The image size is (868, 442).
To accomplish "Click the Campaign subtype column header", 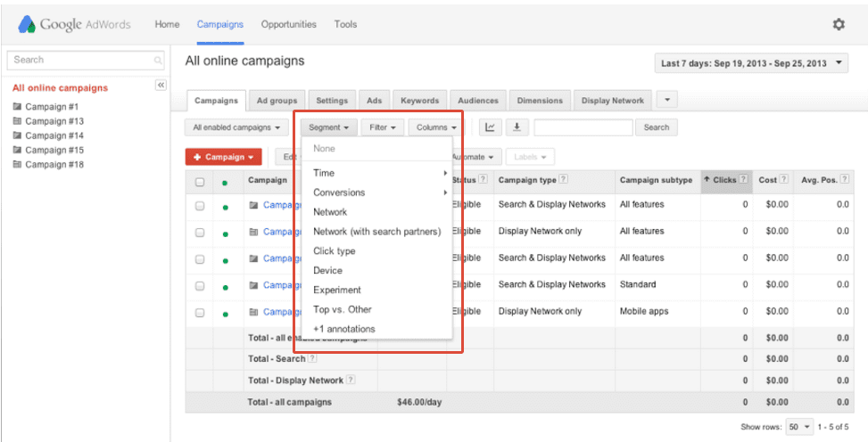I will [x=656, y=180].
